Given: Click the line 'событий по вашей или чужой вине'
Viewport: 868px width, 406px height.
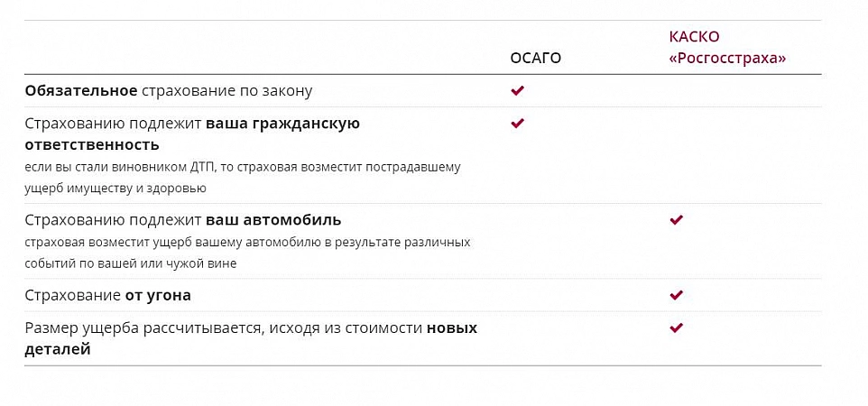Looking at the screenshot, I should 131,263.
